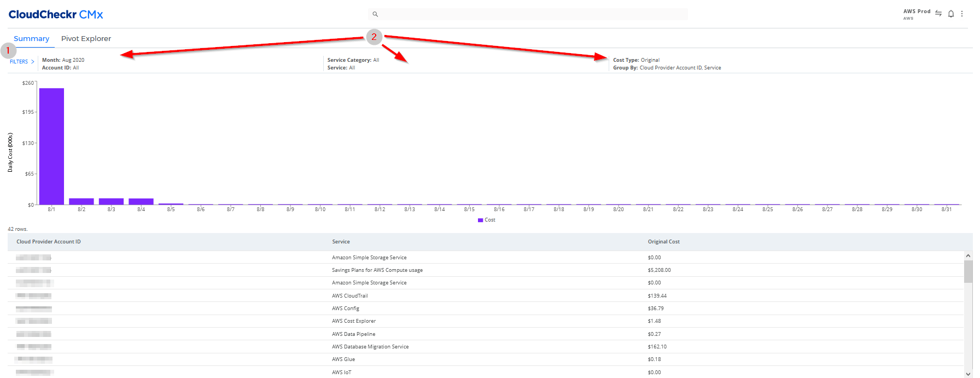980x378 pixels.
Task: Click the table scrollbar thumb
Action: tap(968, 271)
